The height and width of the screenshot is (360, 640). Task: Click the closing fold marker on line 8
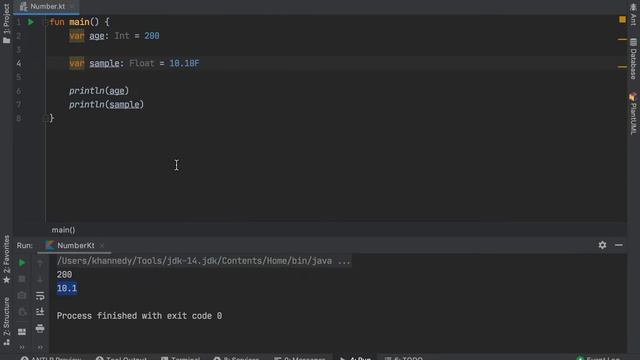pyautogui.click(x=45, y=118)
